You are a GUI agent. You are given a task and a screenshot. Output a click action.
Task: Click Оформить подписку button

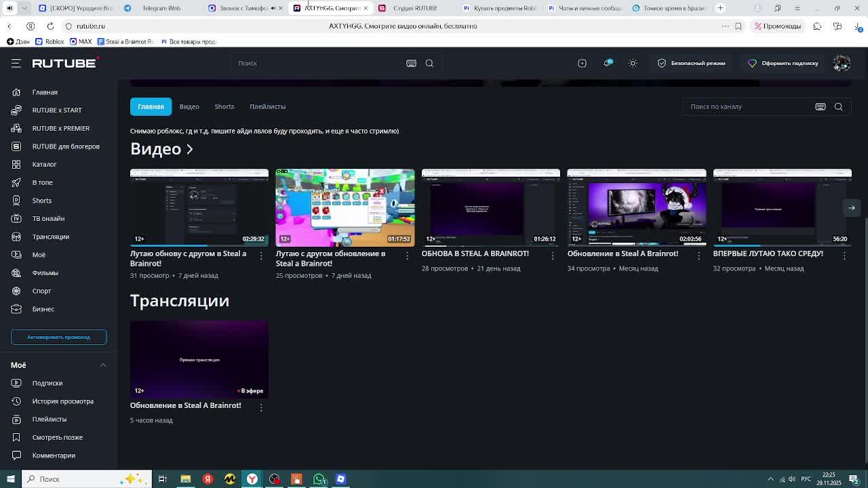(x=783, y=63)
